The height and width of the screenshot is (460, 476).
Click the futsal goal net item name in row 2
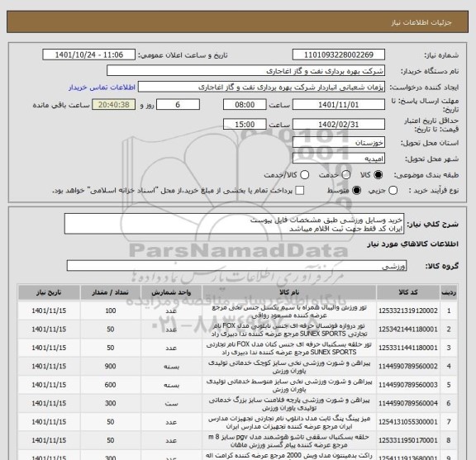click(289, 330)
